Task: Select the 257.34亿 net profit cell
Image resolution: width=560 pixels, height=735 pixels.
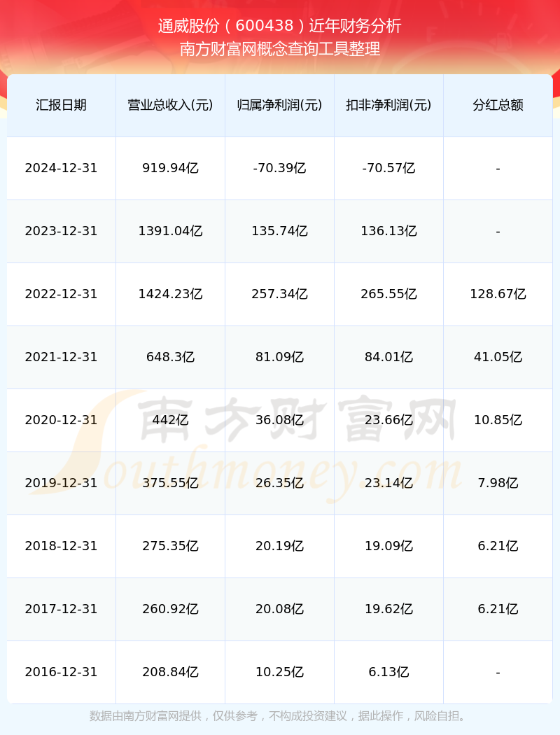Action: (x=280, y=295)
